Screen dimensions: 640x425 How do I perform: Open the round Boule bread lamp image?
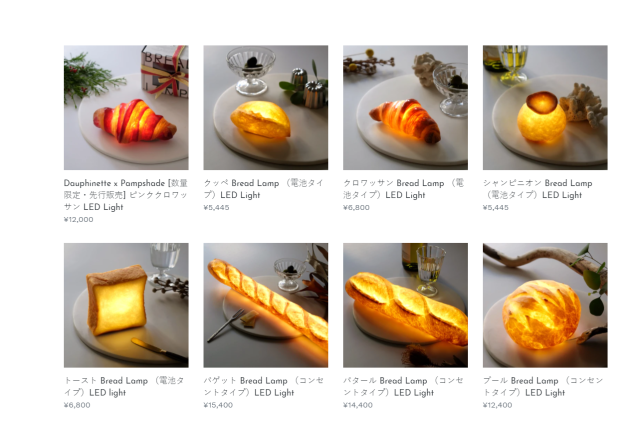click(545, 305)
